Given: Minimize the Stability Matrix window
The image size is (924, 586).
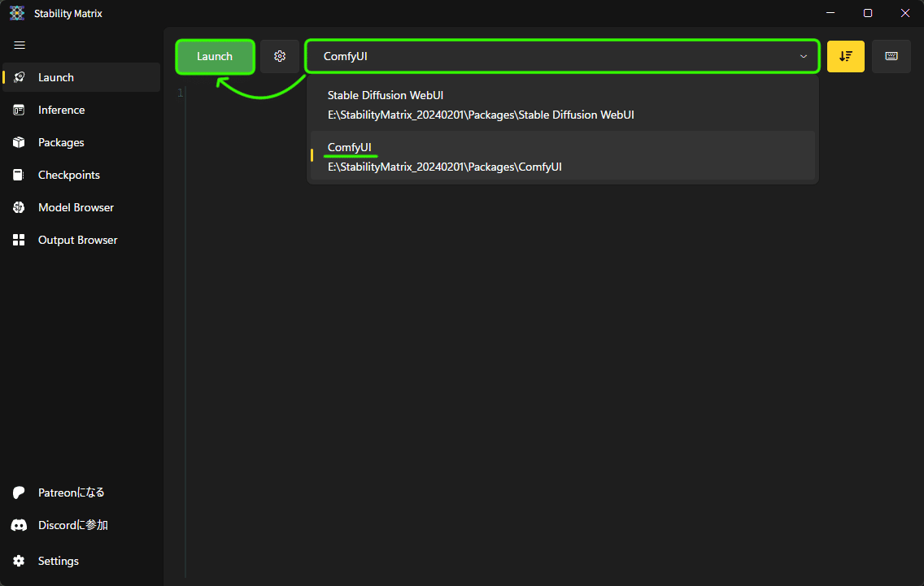Looking at the screenshot, I should (830, 13).
